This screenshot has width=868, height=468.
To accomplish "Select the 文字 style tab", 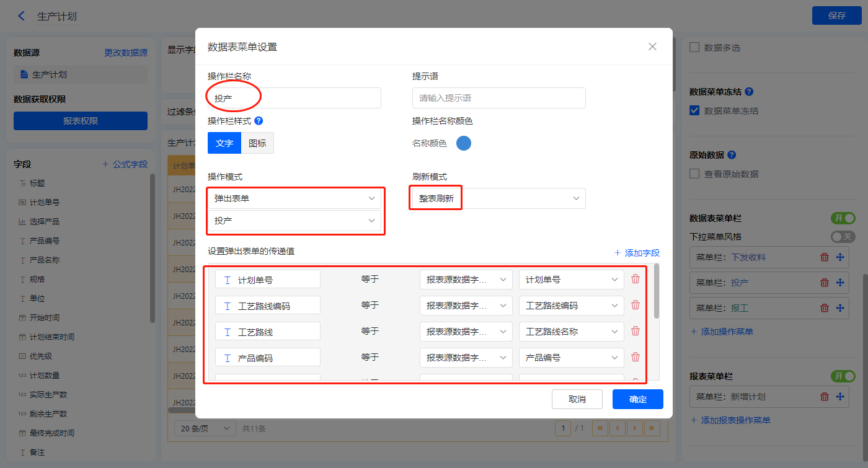I will click(224, 143).
